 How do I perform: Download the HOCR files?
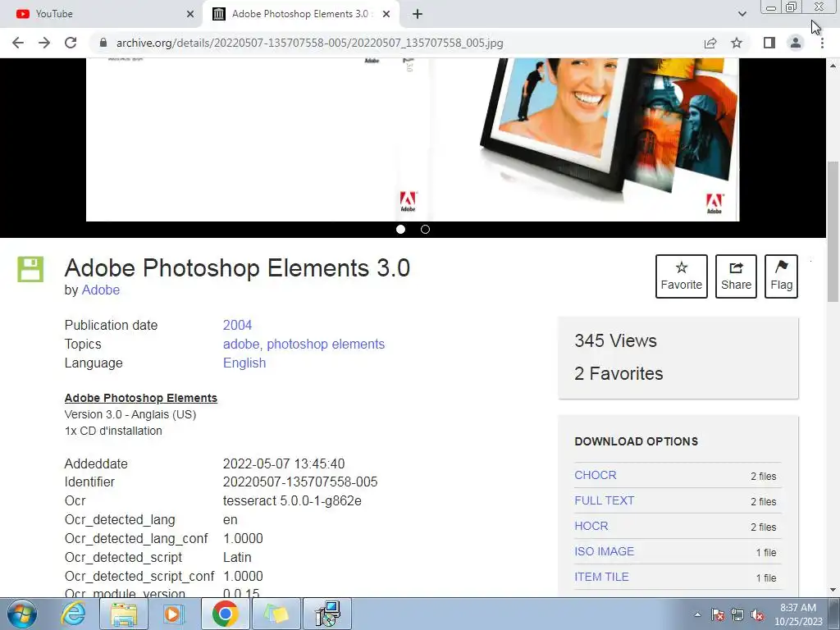coord(591,526)
